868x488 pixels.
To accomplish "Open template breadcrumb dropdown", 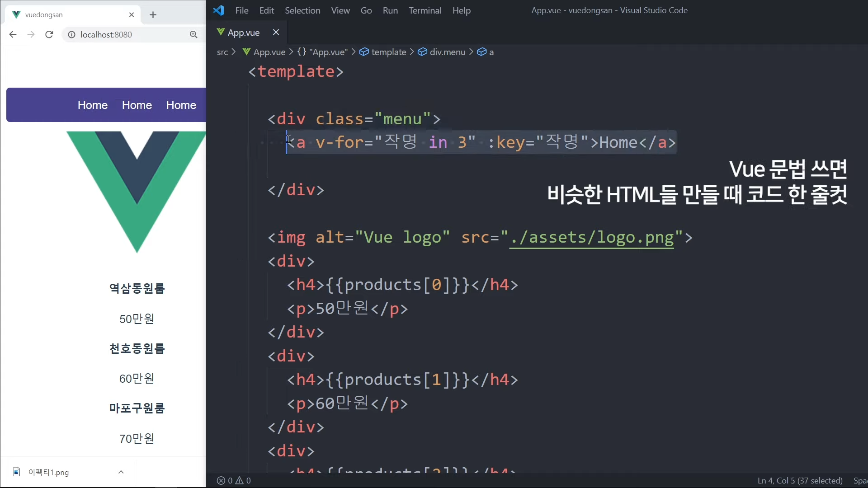I will (x=388, y=52).
